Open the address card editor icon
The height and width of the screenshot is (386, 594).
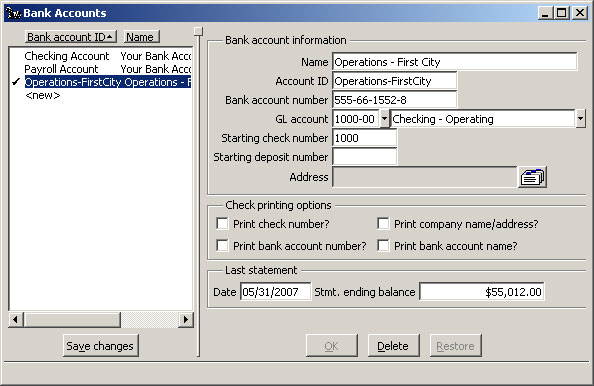pyautogui.click(x=532, y=177)
